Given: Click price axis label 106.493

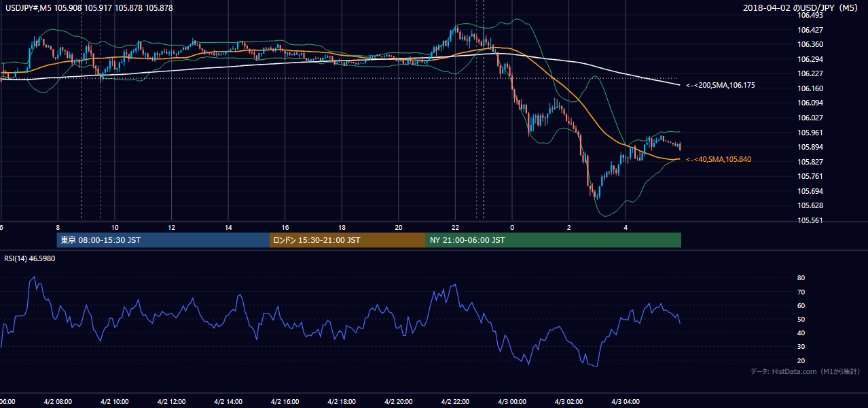Looking at the screenshot, I should (x=809, y=15).
